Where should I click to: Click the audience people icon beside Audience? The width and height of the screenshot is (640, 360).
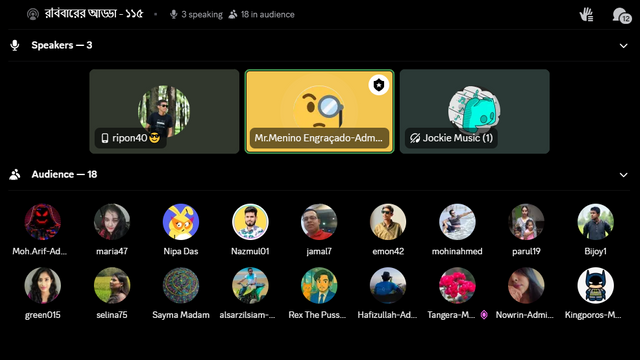pyautogui.click(x=15, y=175)
